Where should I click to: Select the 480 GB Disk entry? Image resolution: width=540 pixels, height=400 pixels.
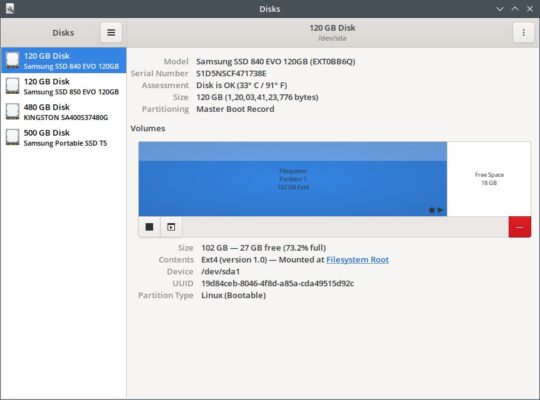[64, 112]
